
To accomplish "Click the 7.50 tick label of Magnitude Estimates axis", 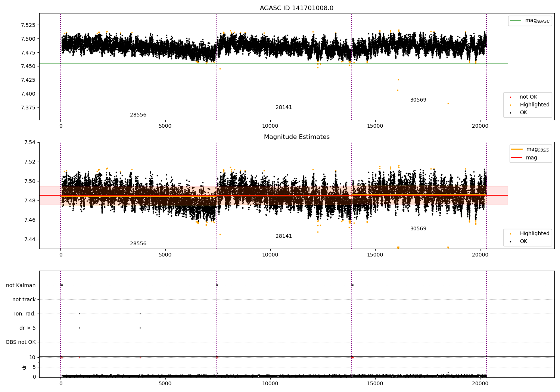I will (30, 181).
